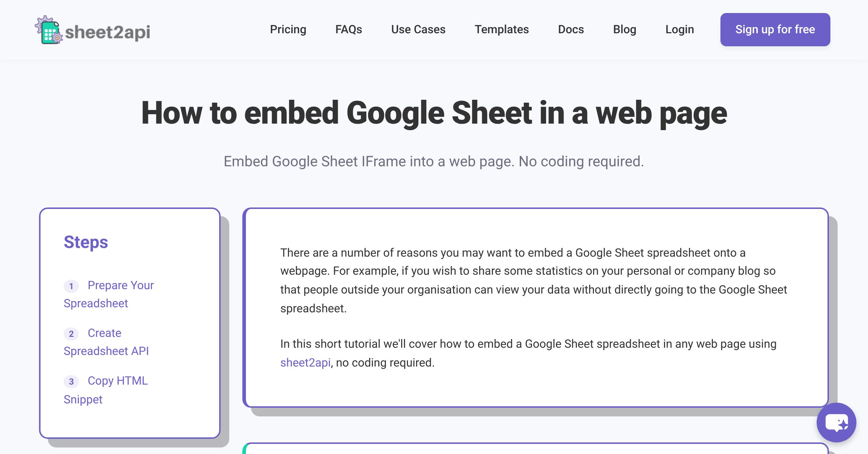Browse the Templates page
This screenshot has height=454, width=868.
pos(501,29)
